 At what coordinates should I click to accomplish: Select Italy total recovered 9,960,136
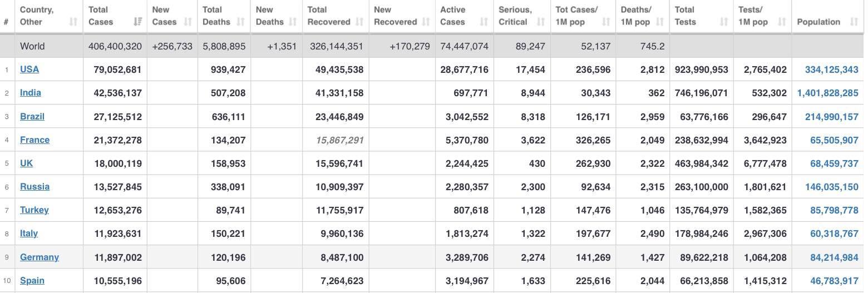[x=342, y=234]
